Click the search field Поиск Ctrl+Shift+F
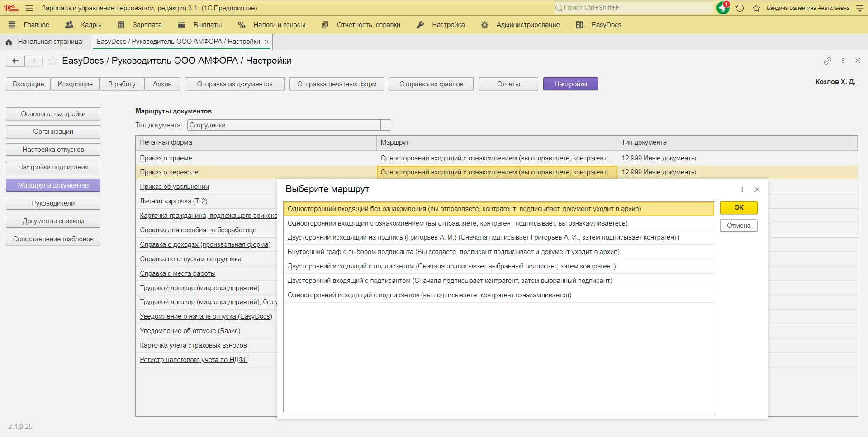The image size is (868, 437). coord(633,8)
